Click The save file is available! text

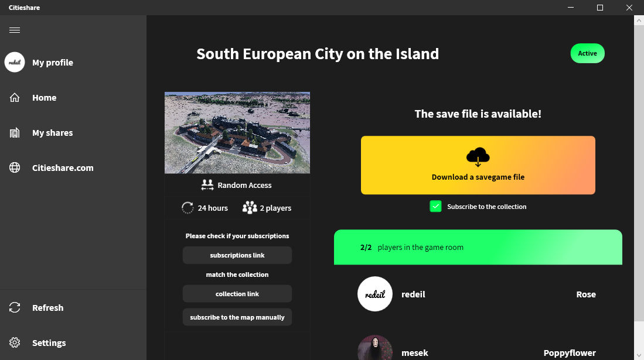point(478,114)
